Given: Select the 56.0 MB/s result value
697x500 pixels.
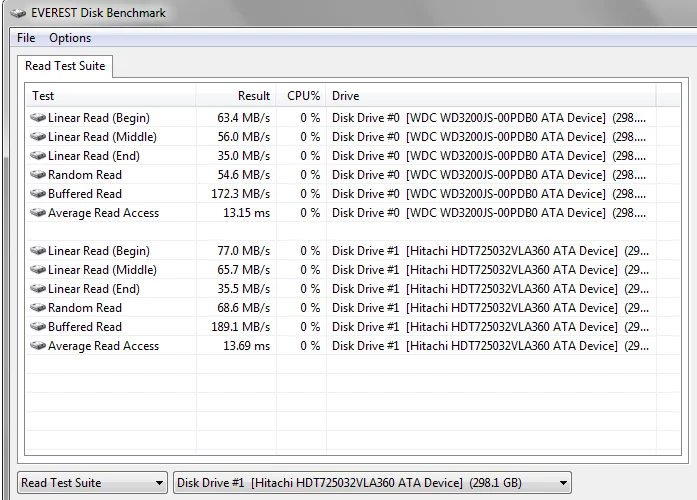Looking at the screenshot, I should (244, 137).
